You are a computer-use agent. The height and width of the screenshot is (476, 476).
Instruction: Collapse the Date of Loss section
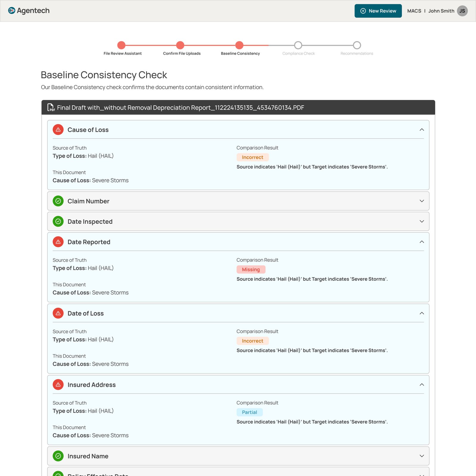[422, 313]
